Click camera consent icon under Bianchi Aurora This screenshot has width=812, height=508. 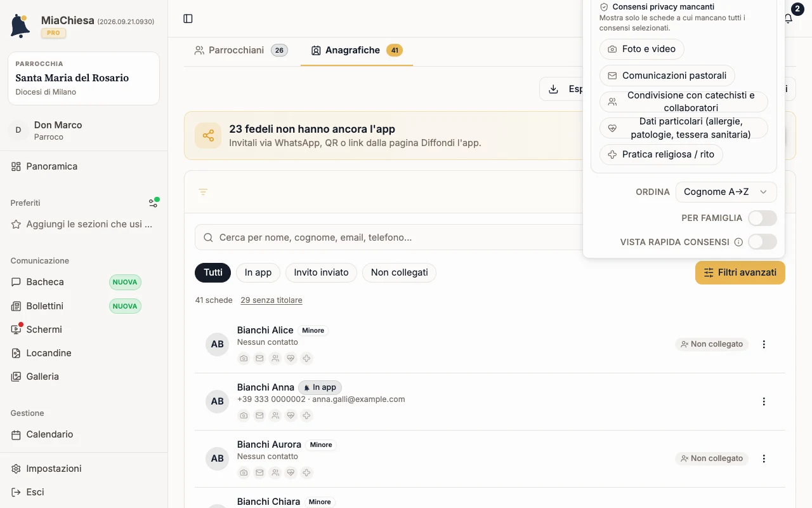[244, 472]
